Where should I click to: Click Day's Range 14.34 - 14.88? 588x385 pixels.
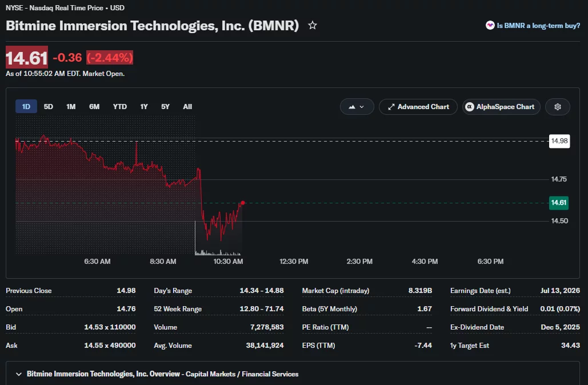262,291
